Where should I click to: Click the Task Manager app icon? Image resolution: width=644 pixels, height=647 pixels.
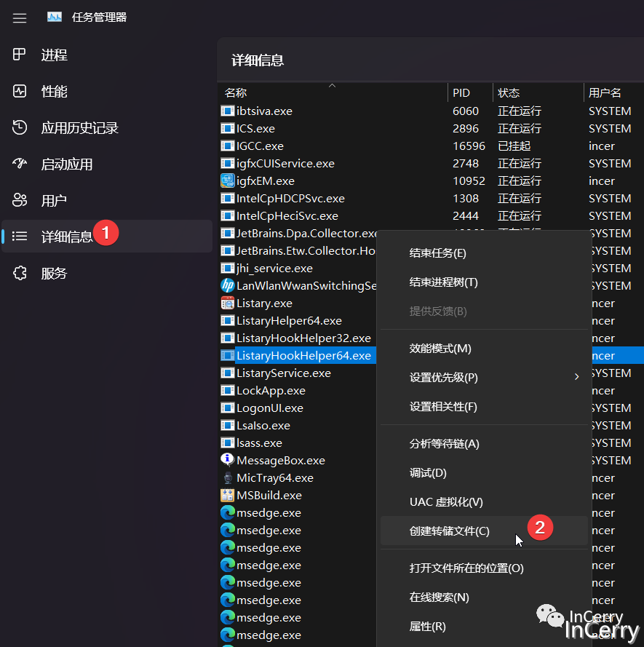click(55, 17)
